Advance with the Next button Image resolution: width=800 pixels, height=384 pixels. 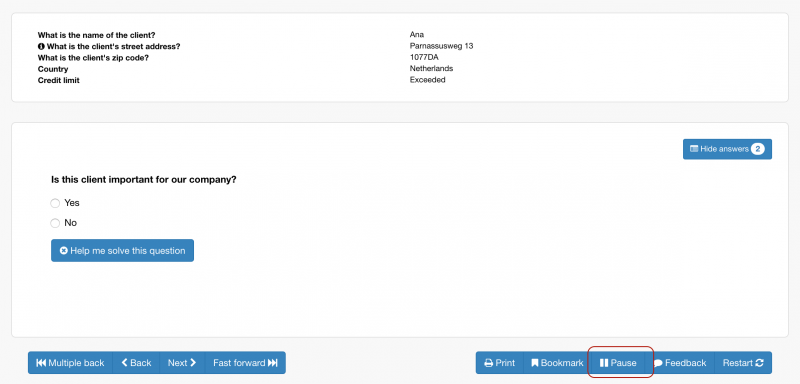tap(182, 363)
